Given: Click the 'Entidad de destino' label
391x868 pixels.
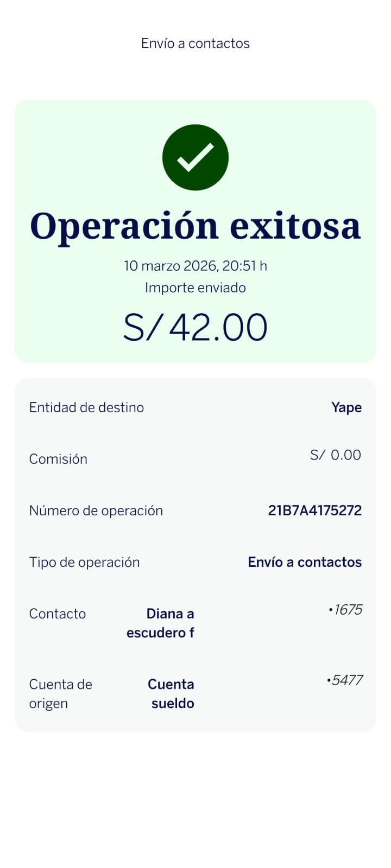Looking at the screenshot, I should [86, 407].
